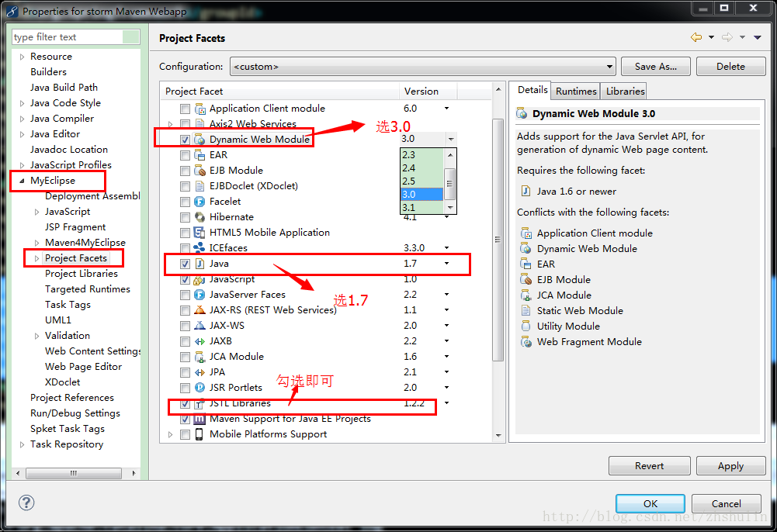This screenshot has width=777, height=532.
Task: Click Web Fragment Module icon in Details
Action: click(526, 342)
